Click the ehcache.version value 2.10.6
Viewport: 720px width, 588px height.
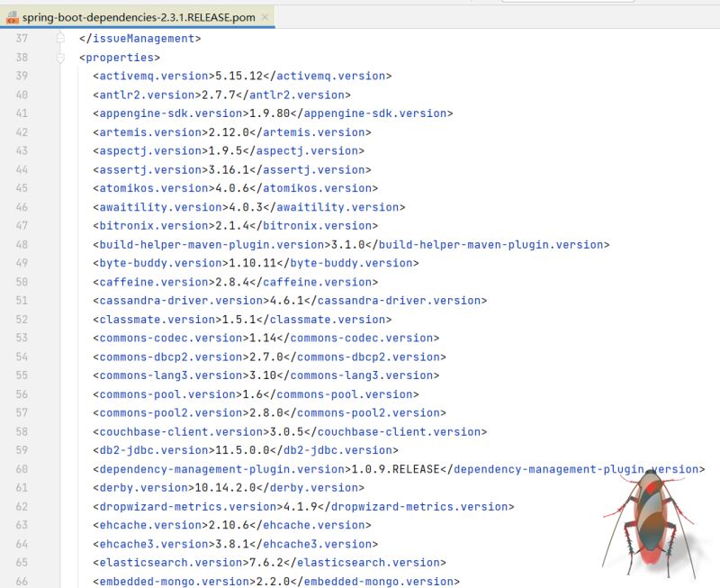point(229,525)
